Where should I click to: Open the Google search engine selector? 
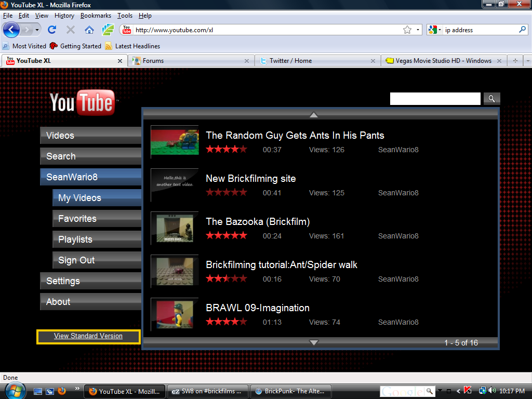(435, 30)
